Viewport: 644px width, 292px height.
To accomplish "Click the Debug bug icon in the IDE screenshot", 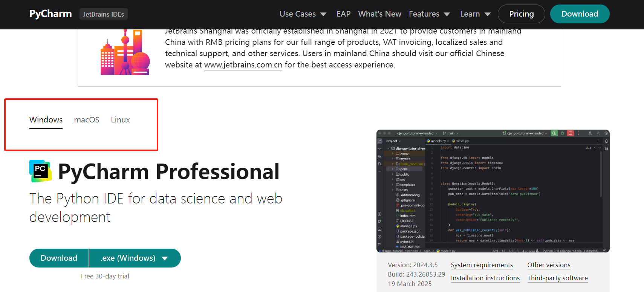I will 562,133.
